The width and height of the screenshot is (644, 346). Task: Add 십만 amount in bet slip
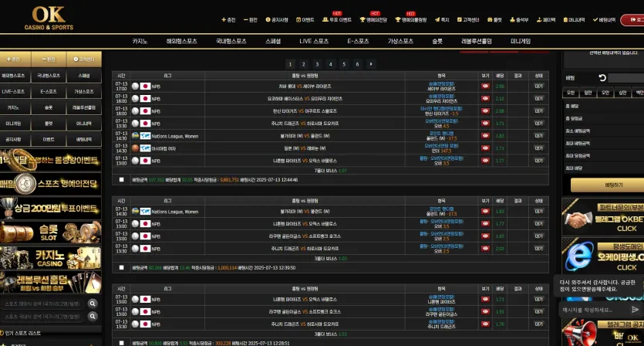622,93
